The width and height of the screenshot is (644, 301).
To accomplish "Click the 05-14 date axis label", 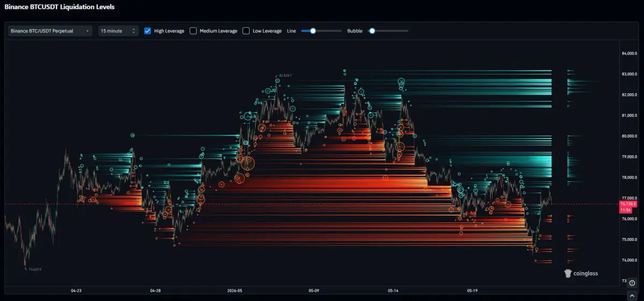I will pos(393,291).
